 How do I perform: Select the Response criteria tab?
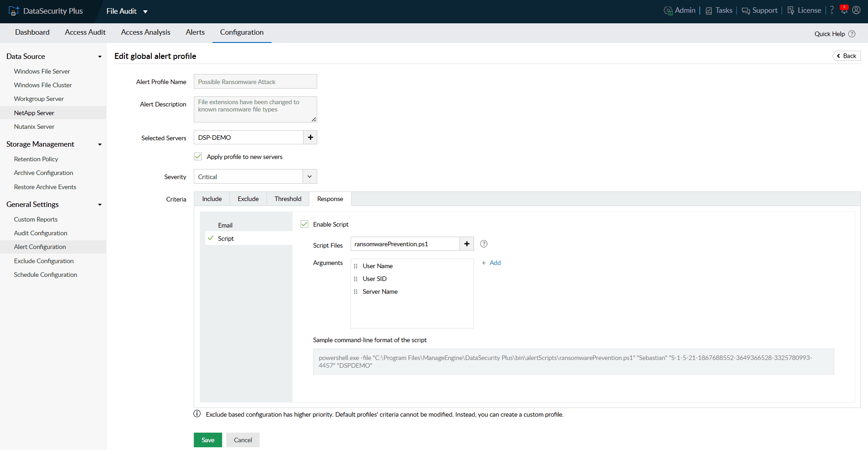pyautogui.click(x=330, y=199)
